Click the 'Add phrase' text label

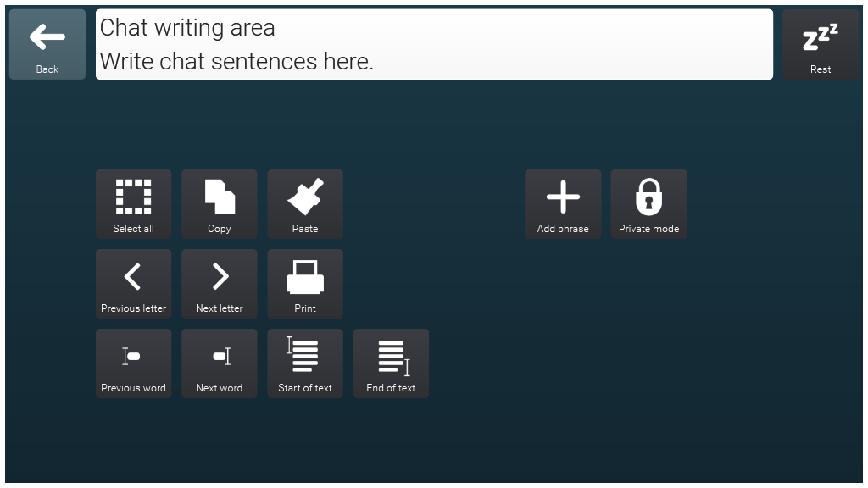coord(563,229)
